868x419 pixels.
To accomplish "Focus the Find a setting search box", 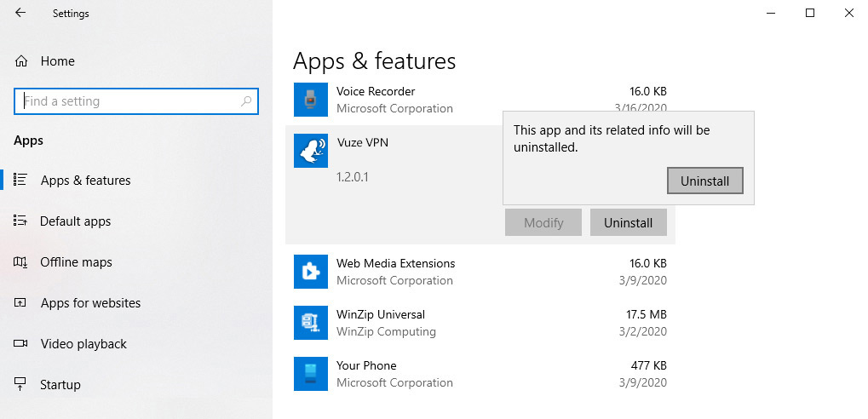I will (136, 101).
